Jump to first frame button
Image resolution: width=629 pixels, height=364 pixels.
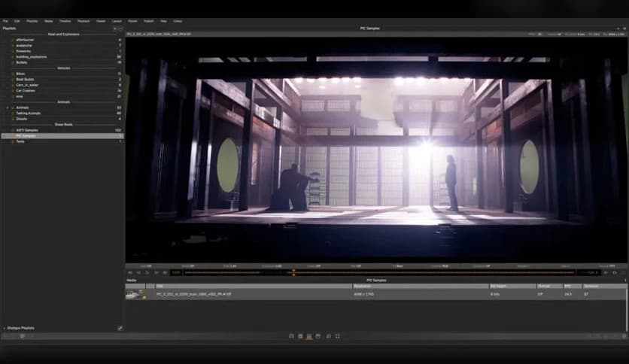(x=130, y=272)
